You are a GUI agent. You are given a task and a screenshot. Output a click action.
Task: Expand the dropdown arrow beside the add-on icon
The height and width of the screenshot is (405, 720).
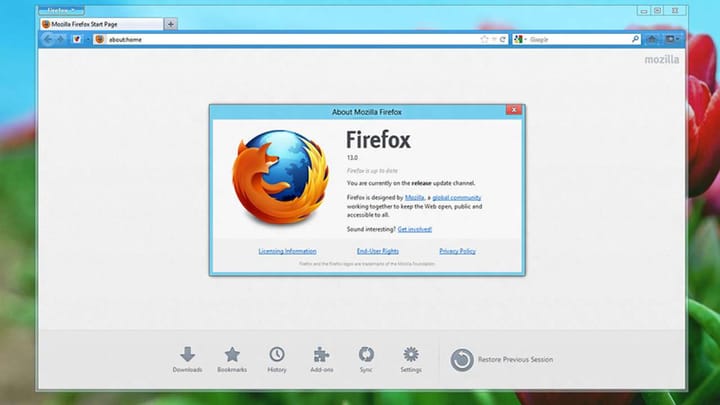pyautogui.click(x=88, y=39)
